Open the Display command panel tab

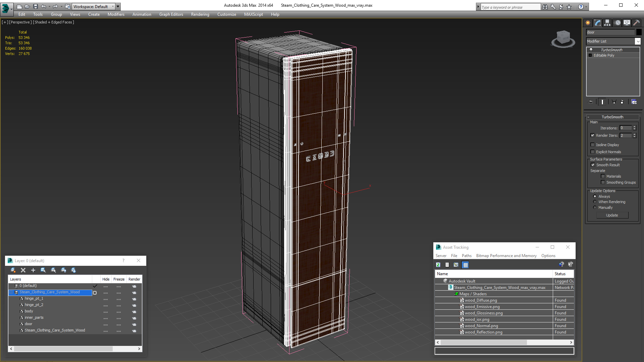coord(627,23)
